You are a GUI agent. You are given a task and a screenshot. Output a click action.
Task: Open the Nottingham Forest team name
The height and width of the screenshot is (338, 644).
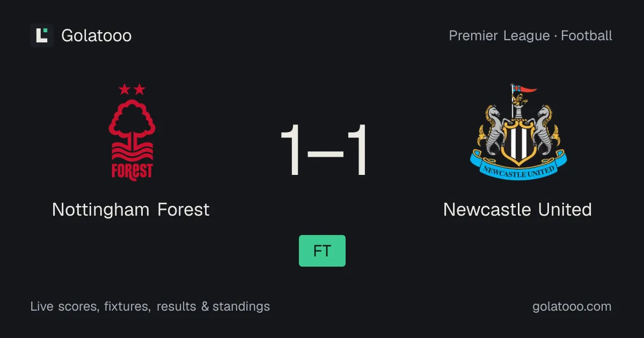[x=131, y=209]
